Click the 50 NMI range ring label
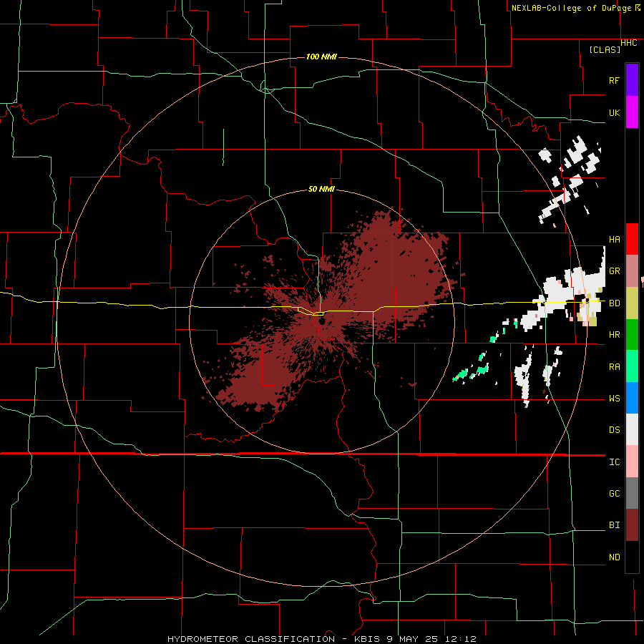 tap(321, 190)
